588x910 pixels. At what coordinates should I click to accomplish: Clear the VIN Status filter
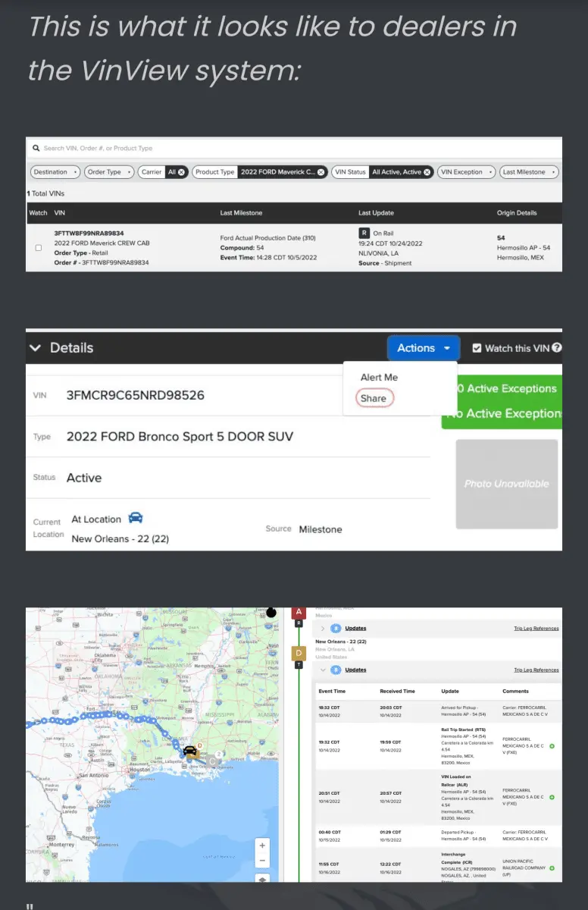pos(427,172)
